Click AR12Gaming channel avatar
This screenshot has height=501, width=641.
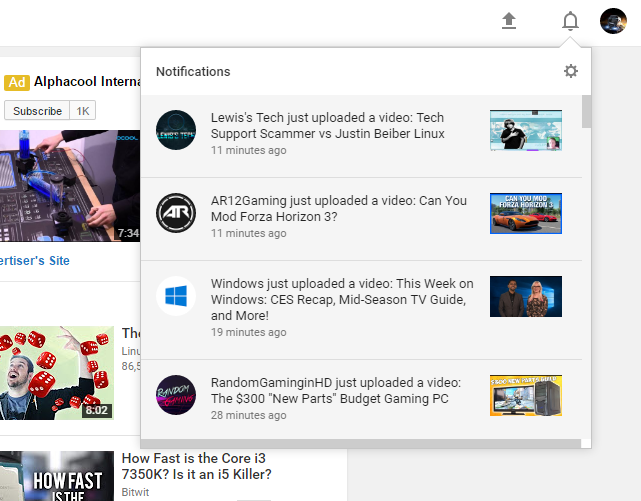[x=176, y=213]
